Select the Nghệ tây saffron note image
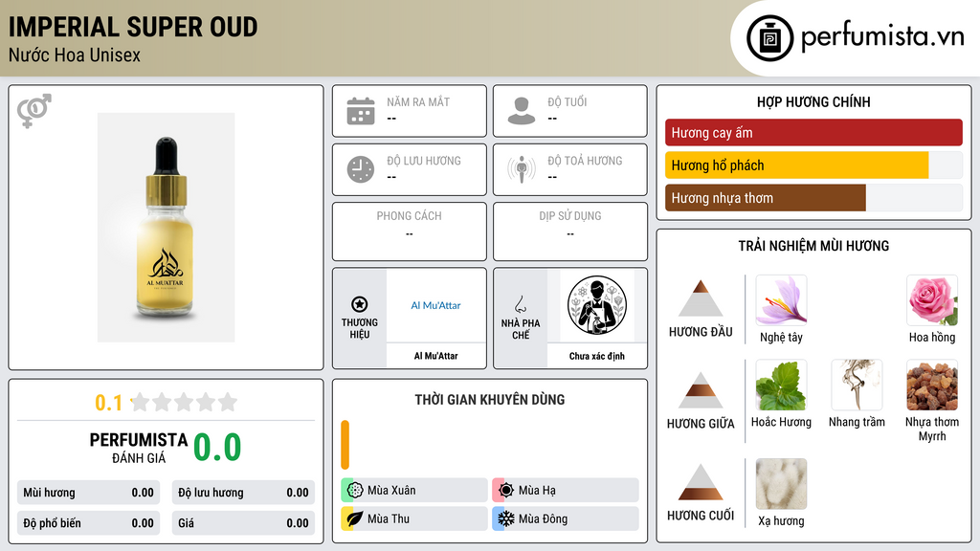The height and width of the screenshot is (551, 980). click(x=781, y=300)
